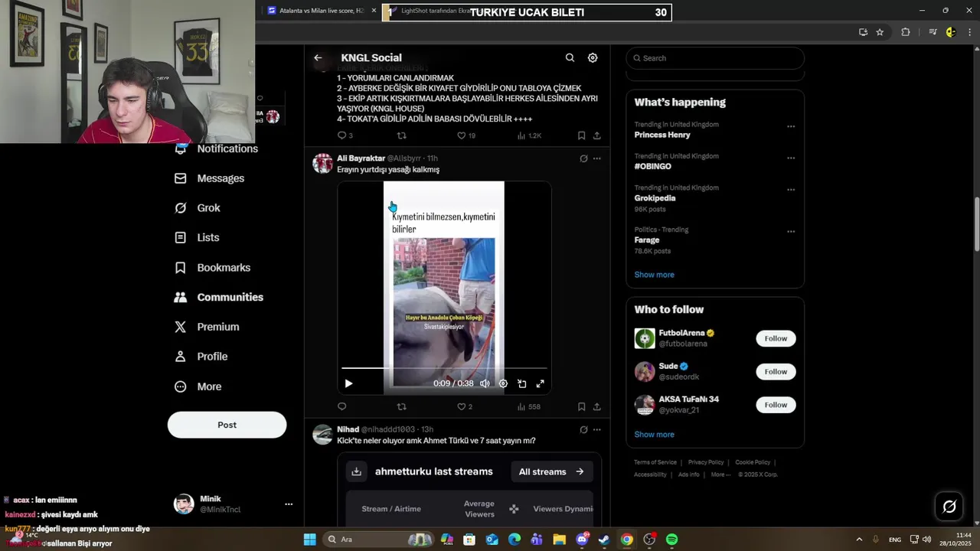
Task: Close the Atalanta vs Milan tab
Action: pos(374,11)
